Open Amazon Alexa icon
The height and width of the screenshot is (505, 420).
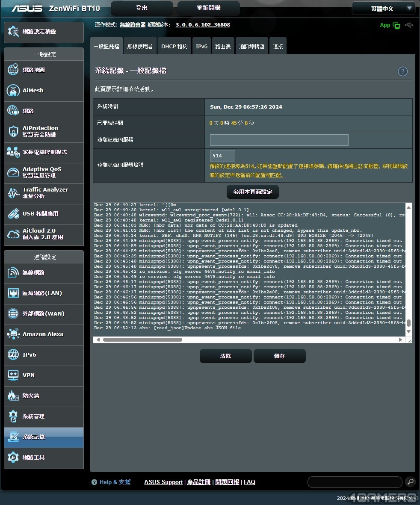13,334
